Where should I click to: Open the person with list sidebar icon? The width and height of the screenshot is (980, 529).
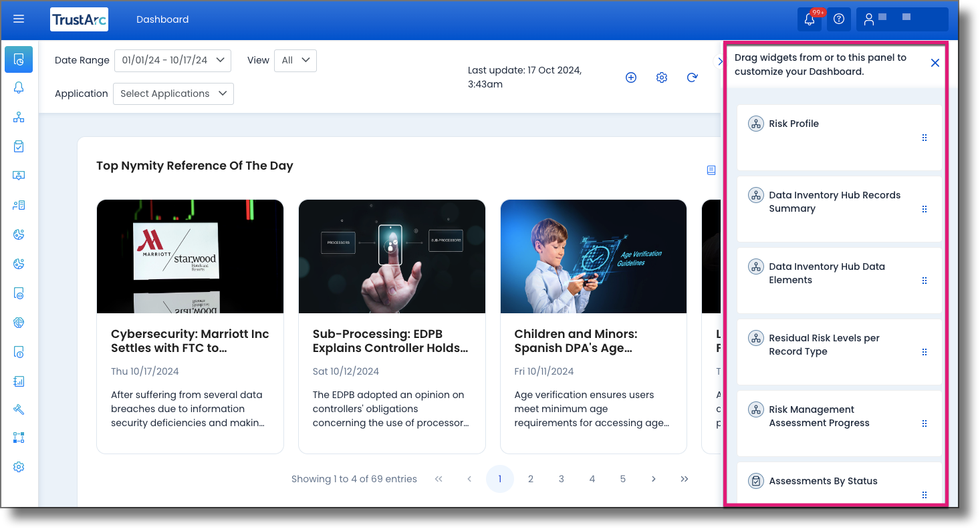point(19,205)
